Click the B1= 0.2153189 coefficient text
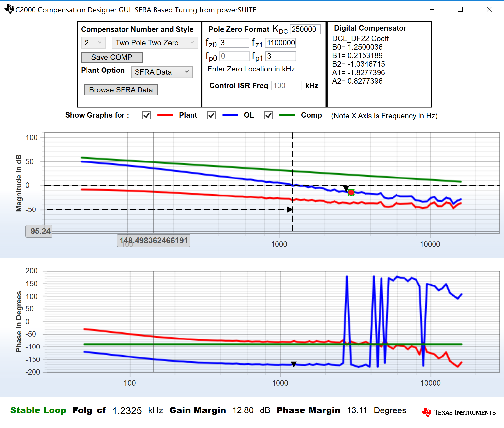 pos(357,55)
